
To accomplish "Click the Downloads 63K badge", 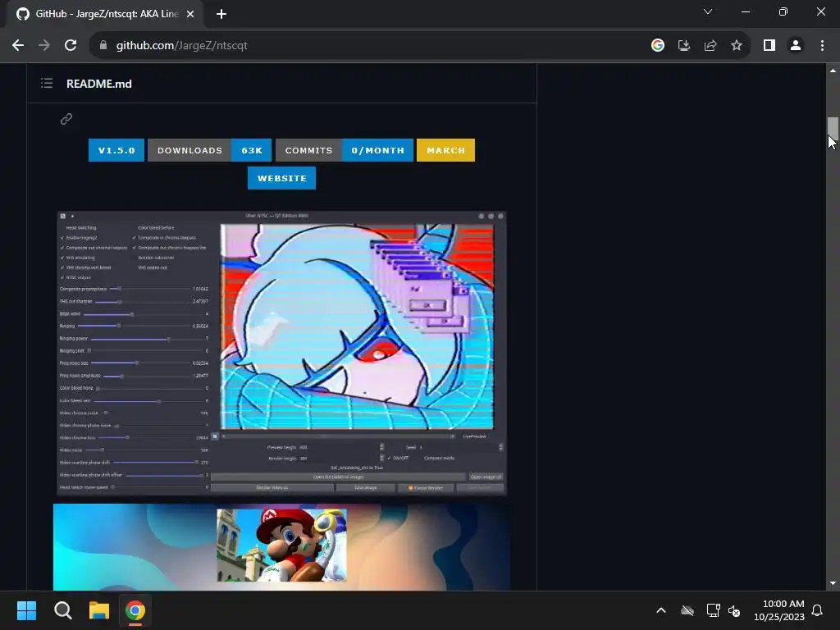I will click(x=209, y=151).
